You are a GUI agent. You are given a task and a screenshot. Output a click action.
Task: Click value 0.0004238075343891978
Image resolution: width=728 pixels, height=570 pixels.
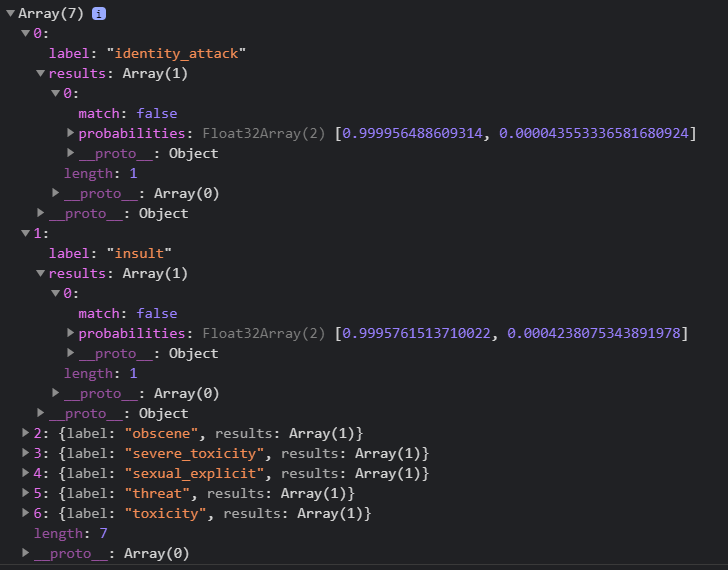pos(594,333)
